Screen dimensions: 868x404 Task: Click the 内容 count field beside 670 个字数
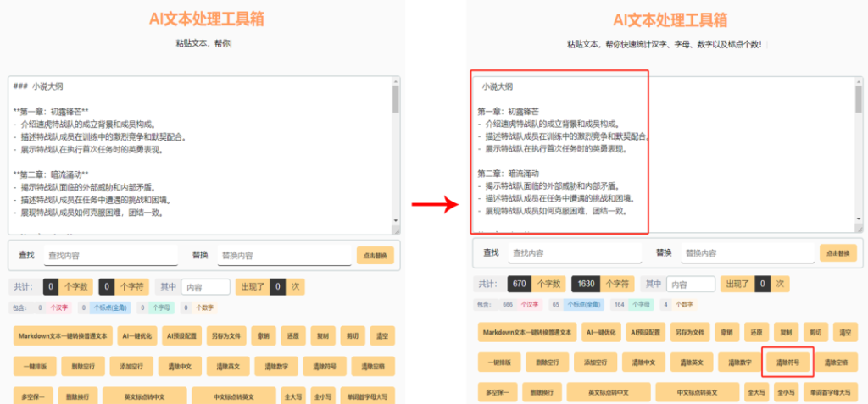click(x=690, y=284)
